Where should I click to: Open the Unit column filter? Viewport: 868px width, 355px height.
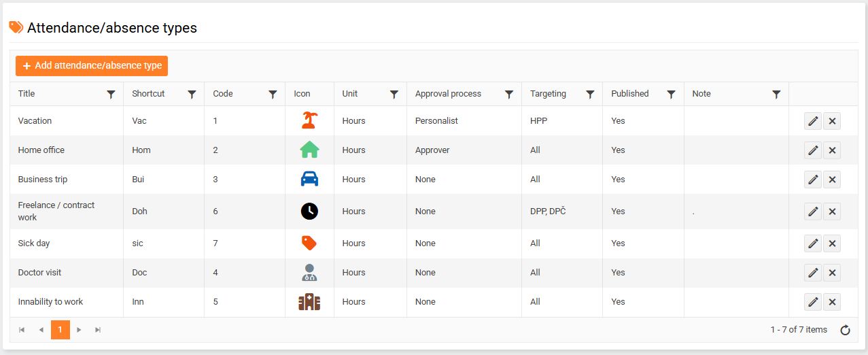click(x=394, y=95)
